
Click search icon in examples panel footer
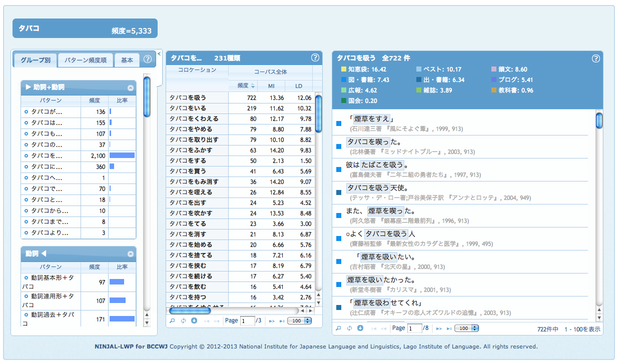tap(339, 328)
